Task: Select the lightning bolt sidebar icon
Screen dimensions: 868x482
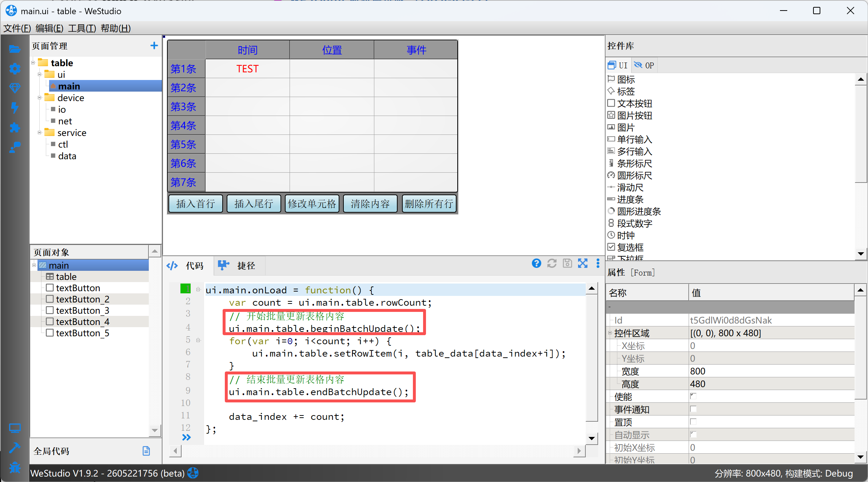Action: pyautogui.click(x=15, y=108)
